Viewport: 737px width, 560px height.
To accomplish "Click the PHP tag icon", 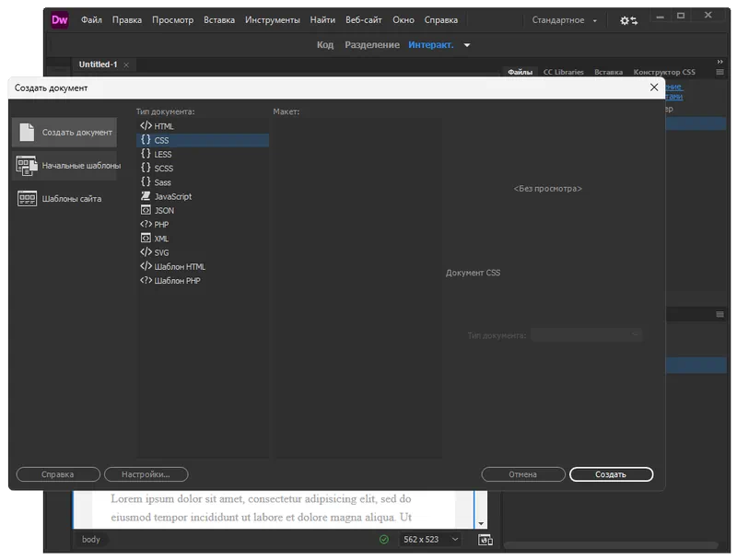I will 146,224.
